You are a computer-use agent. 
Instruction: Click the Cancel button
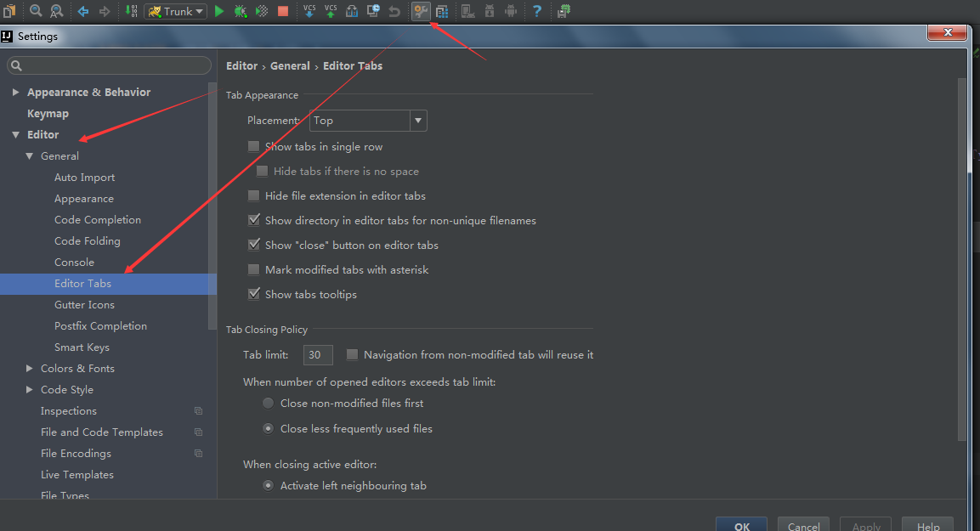pos(803,524)
